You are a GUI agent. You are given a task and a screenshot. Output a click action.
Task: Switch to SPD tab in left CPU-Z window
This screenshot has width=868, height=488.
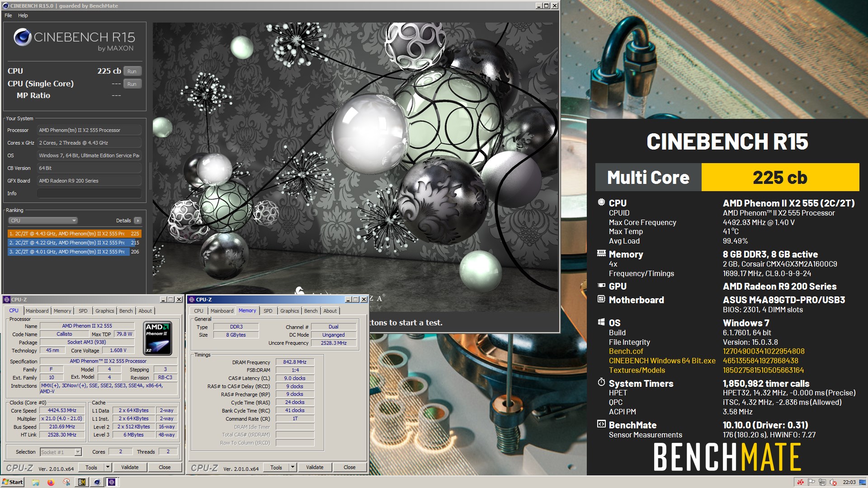click(83, 311)
